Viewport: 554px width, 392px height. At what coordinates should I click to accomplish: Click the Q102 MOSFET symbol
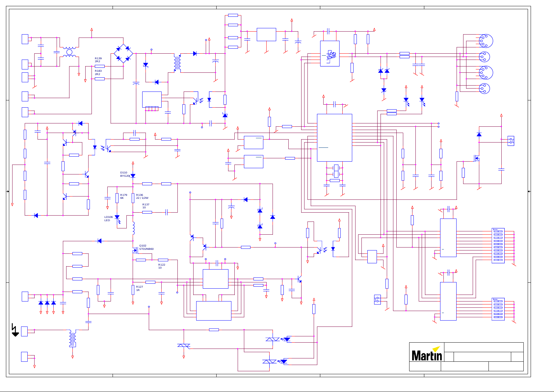(x=135, y=251)
